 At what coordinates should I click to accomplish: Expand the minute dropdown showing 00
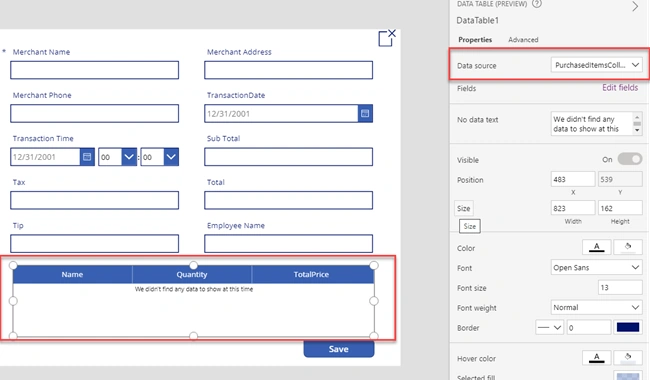click(x=171, y=157)
